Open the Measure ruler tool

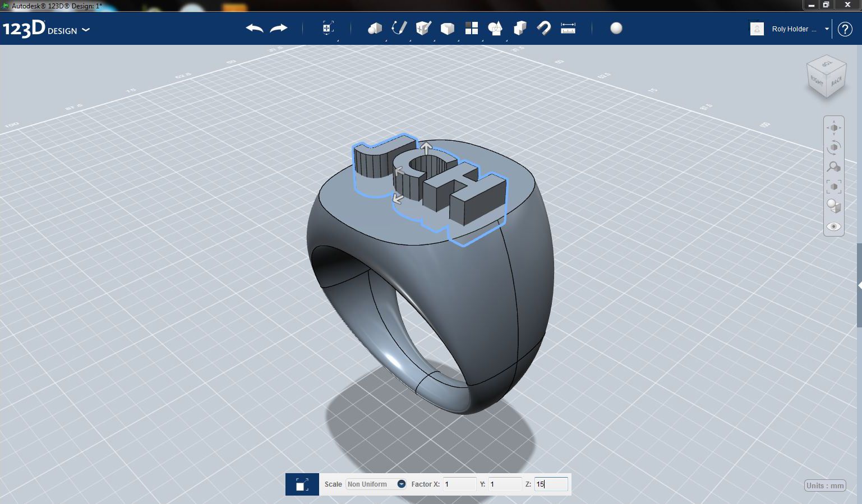(568, 27)
